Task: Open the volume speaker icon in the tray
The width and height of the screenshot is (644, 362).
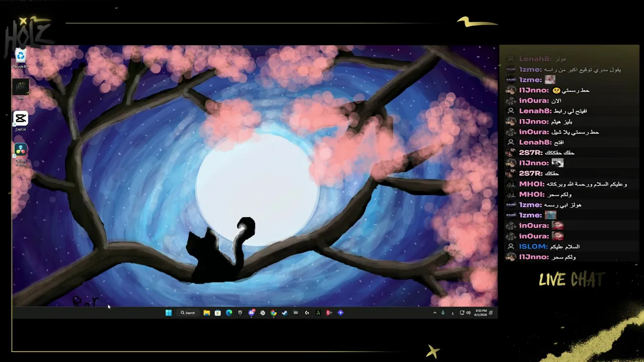Action: tap(468, 313)
